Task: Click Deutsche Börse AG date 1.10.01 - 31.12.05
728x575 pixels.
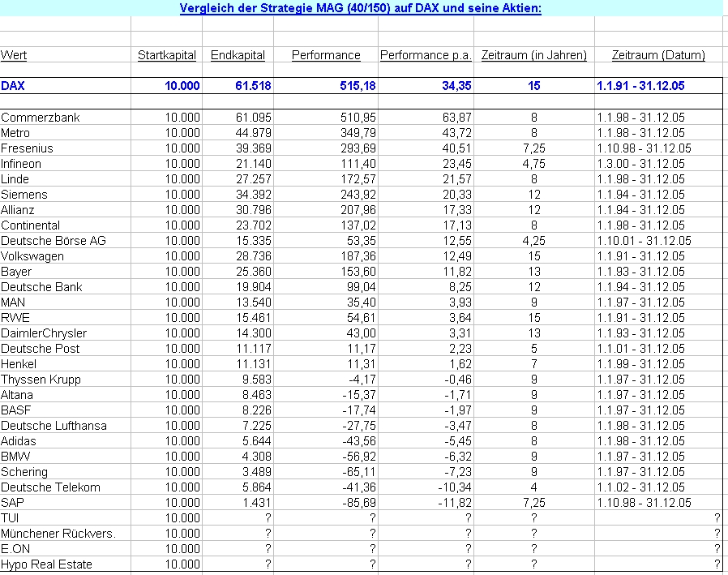Action: (x=644, y=241)
